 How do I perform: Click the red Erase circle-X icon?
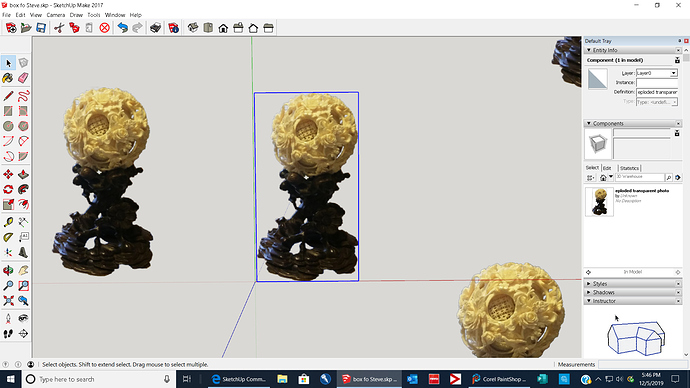[x=104, y=28]
